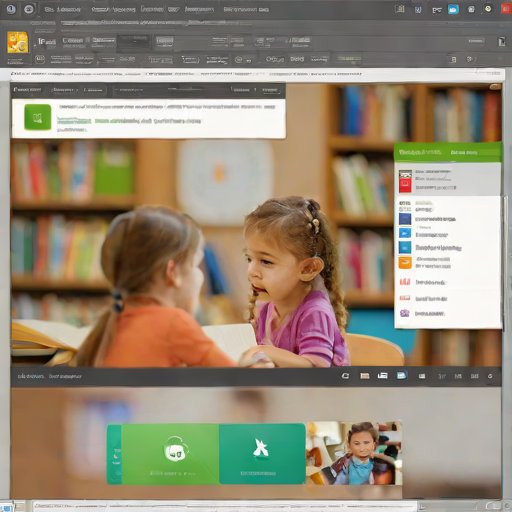Click the green square icon in the white banner
Image resolution: width=512 pixels, height=512 pixels.
click(38, 117)
